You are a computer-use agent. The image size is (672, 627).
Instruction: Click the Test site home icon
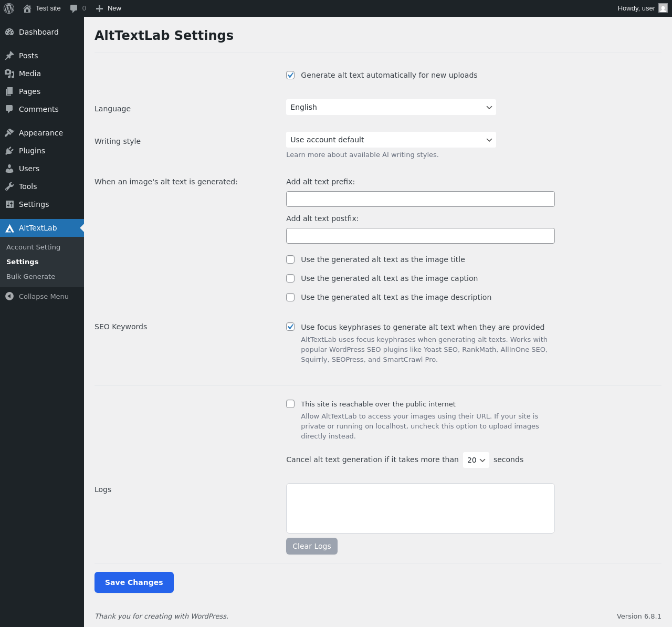27,8
